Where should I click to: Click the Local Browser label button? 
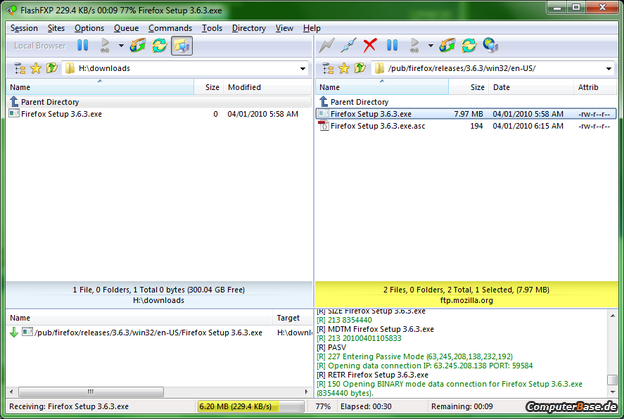coord(40,46)
